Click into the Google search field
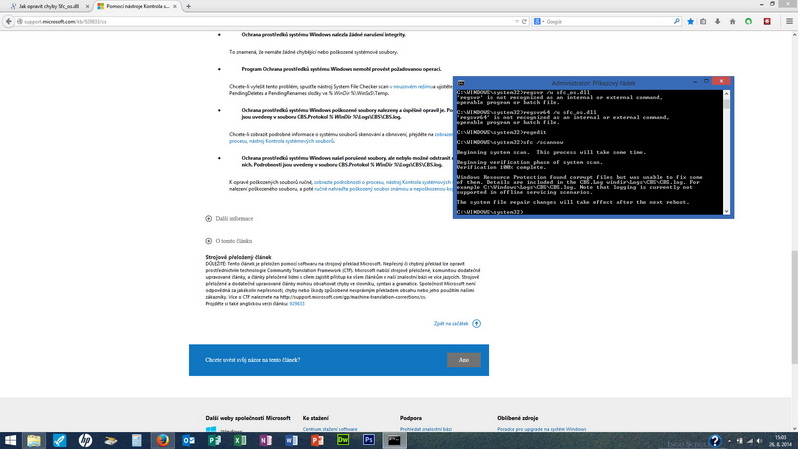 608,21
